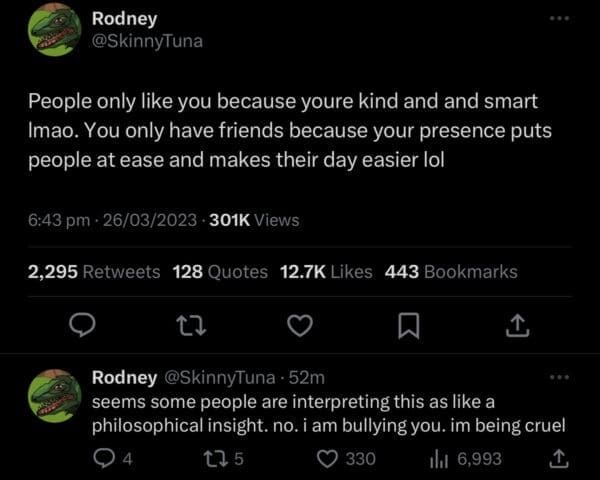Share the main tweet
This screenshot has height=480, width=600.
[x=516, y=322]
